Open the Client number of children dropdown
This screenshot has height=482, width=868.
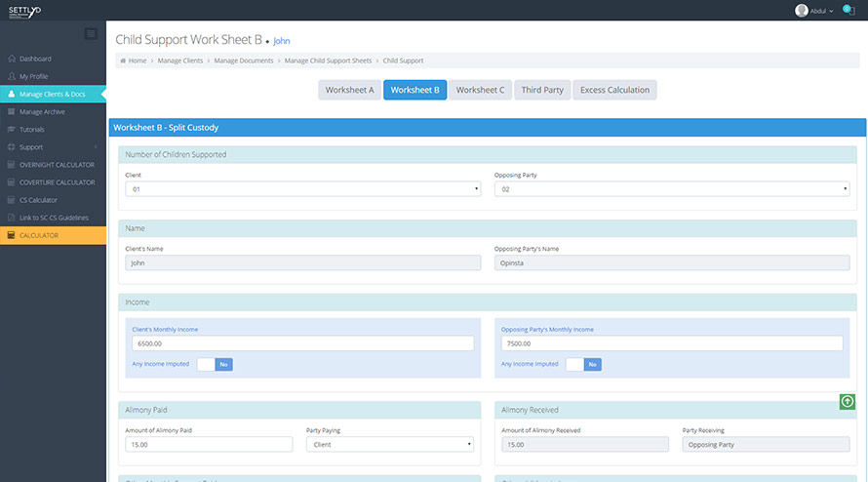click(303, 189)
